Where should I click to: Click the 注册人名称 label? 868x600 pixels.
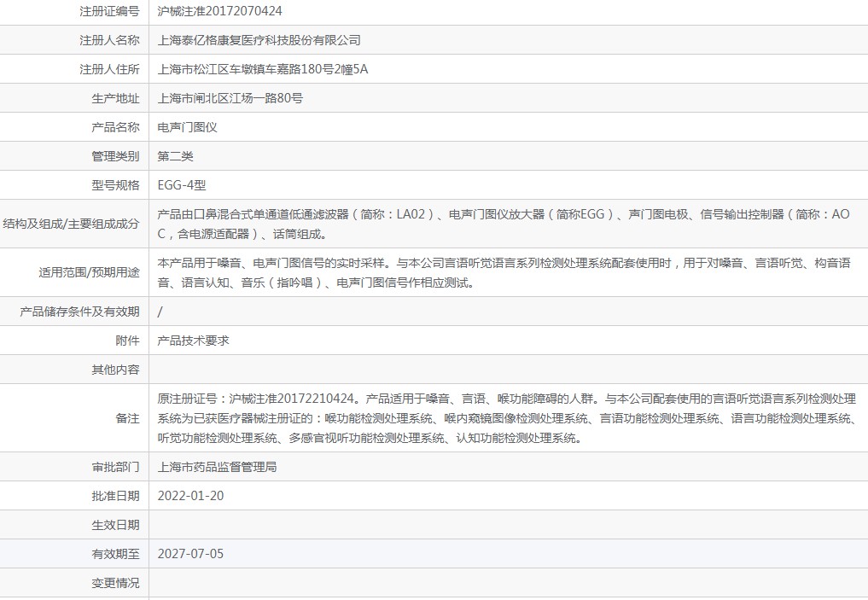coord(109,40)
